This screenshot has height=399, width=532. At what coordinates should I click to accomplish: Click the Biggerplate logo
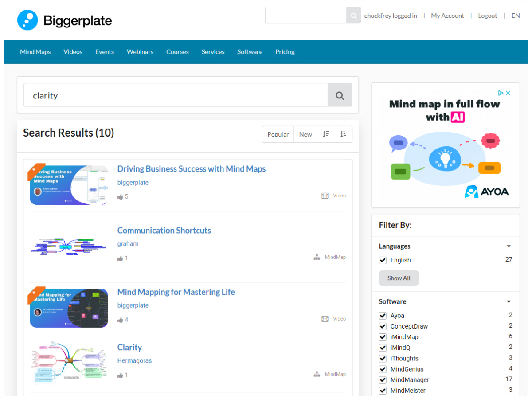click(x=65, y=20)
